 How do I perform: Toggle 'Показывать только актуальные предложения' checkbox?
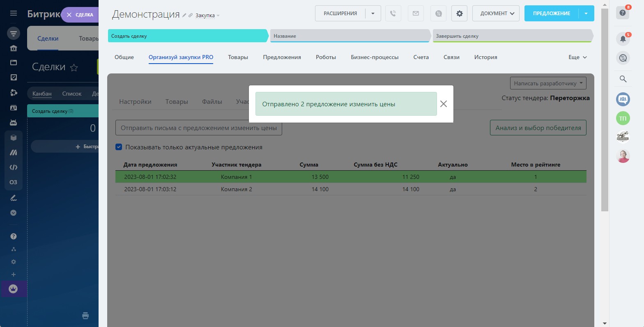coord(119,147)
